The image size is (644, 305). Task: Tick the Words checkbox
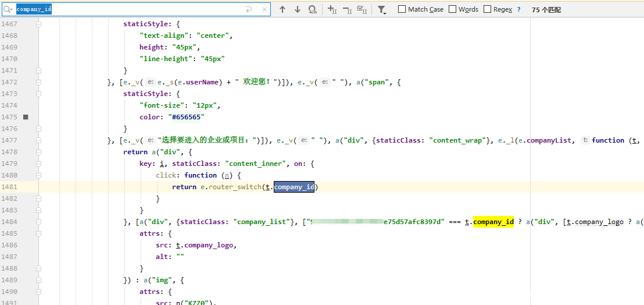tap(453, 9)
